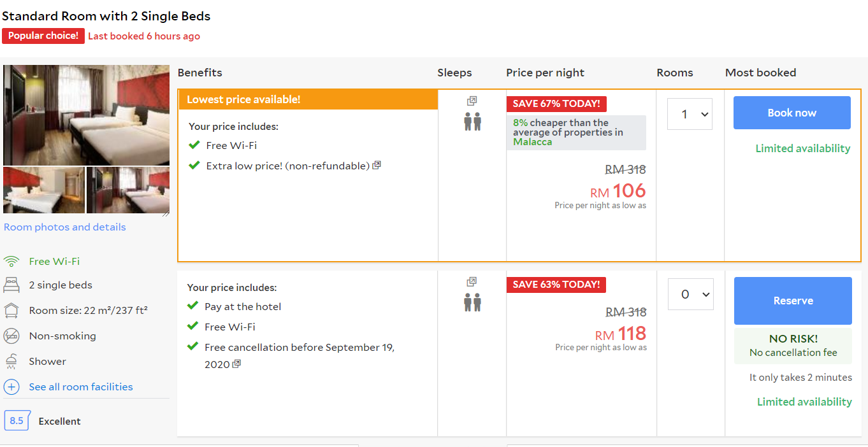Click the green Free Wi-Fi icon in sidebar
This screenshot has width=868, height=447.
point(11,261)
